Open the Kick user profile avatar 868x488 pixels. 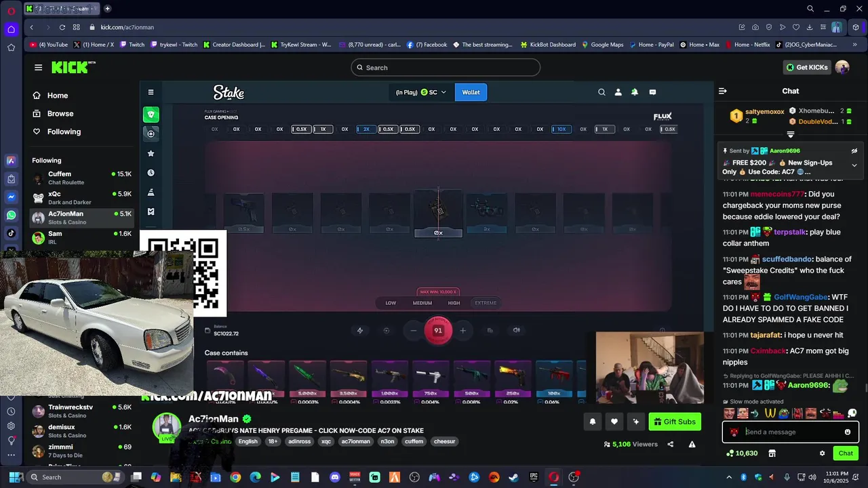pos(842,67)
